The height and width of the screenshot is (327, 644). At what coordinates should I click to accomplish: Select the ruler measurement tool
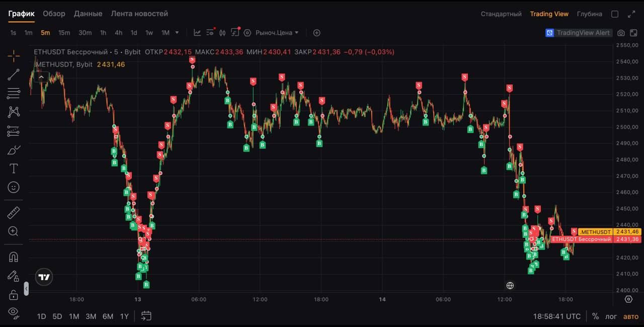coord(14,213)
